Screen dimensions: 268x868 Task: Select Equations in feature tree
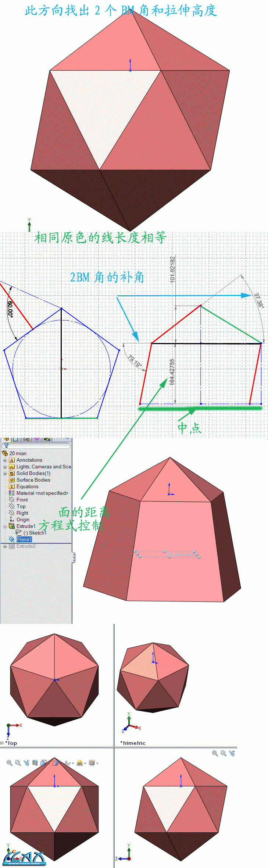pos(28,487)
